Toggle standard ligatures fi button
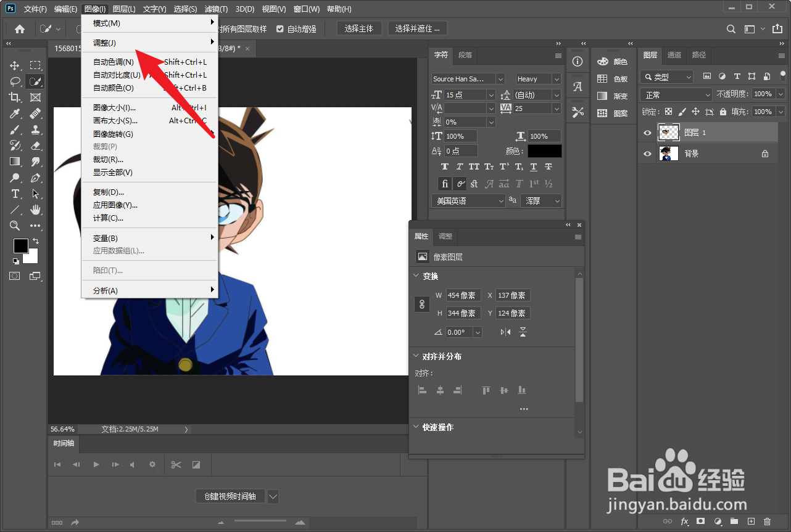 [445, 184]
